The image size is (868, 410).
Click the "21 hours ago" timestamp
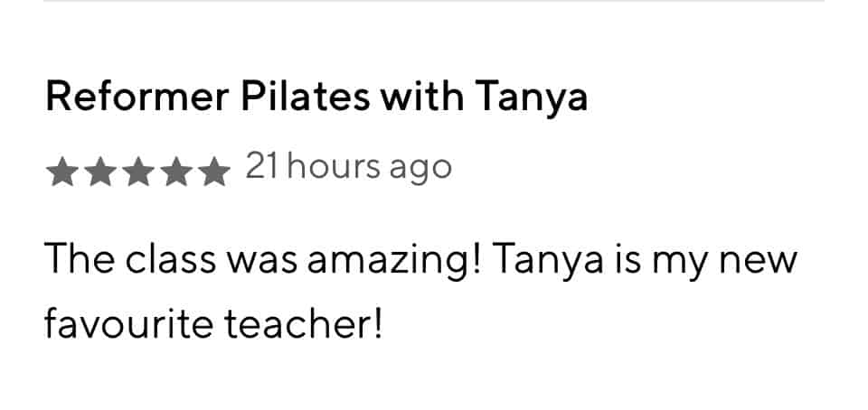click(x=348, y=168)
